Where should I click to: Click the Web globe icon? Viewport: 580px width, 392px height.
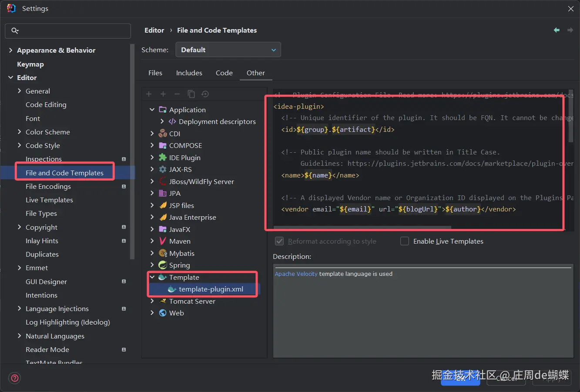(x=163, y=313)
